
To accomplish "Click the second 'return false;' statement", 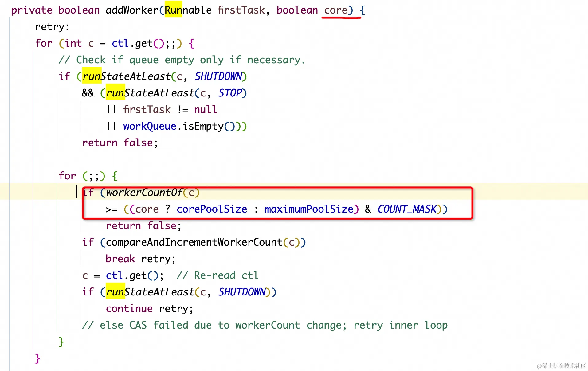I will coord(144,226).
